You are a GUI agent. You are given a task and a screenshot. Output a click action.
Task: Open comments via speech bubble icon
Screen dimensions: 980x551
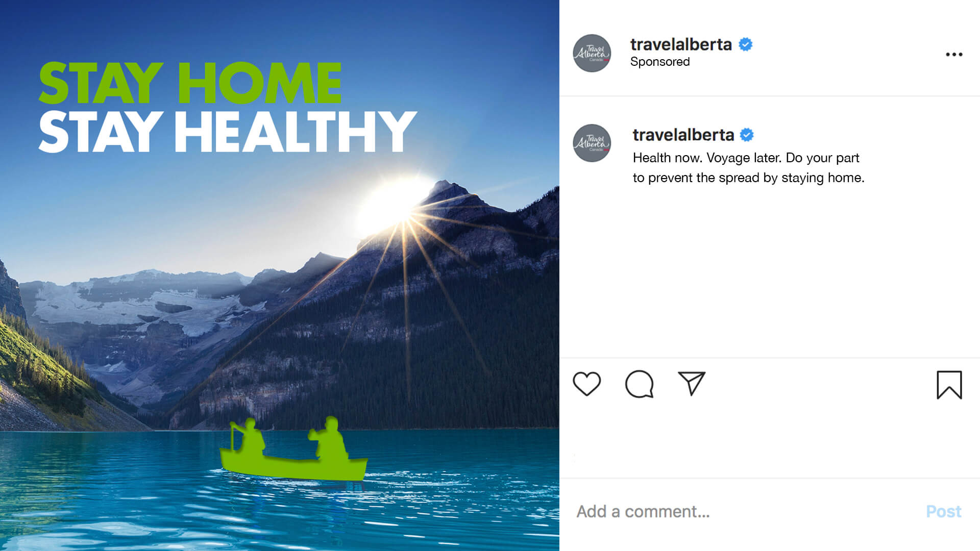click(x=639, y=384)
